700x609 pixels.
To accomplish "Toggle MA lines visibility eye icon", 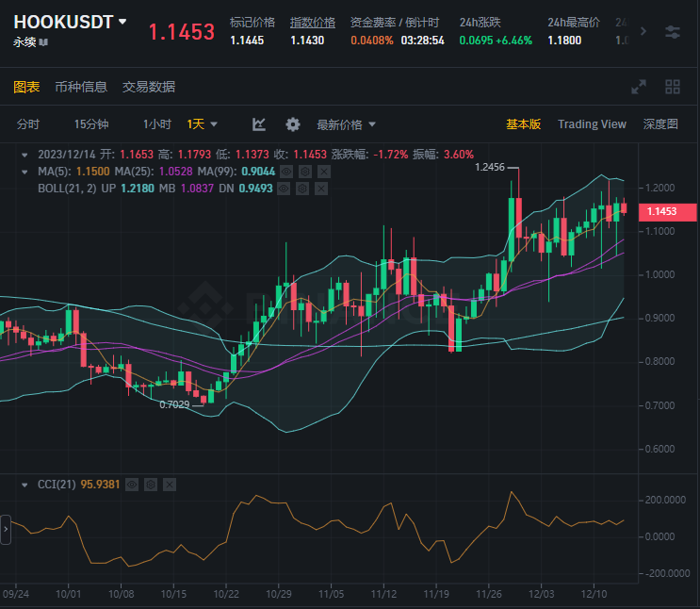I will [x=287, y=171].
